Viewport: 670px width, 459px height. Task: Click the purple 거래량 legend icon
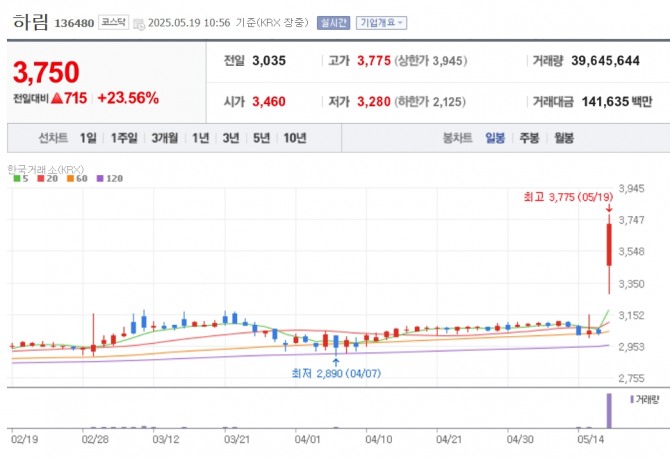click(x=631, y=399)
